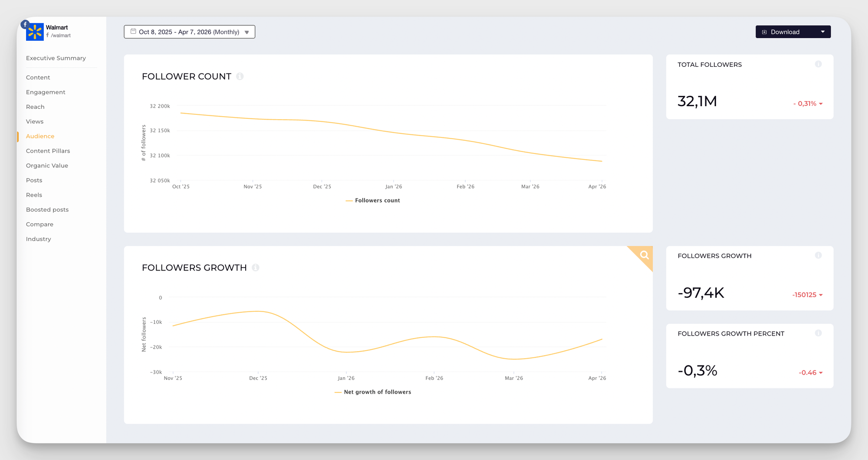This screenshot has width=868, height=460.
Task: Click the info icon on Followers Growth Percent card
Action: [819, 333]
